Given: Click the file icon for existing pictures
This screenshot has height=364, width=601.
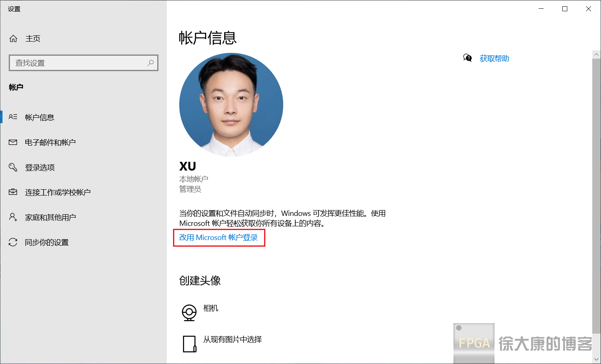Looking at the screenshot, I should (189, 344).
